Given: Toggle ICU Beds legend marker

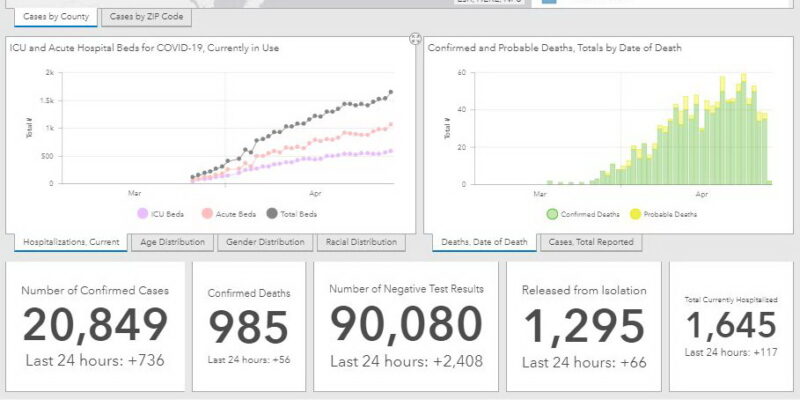Looking at the screenshot, I should (143, 213).
